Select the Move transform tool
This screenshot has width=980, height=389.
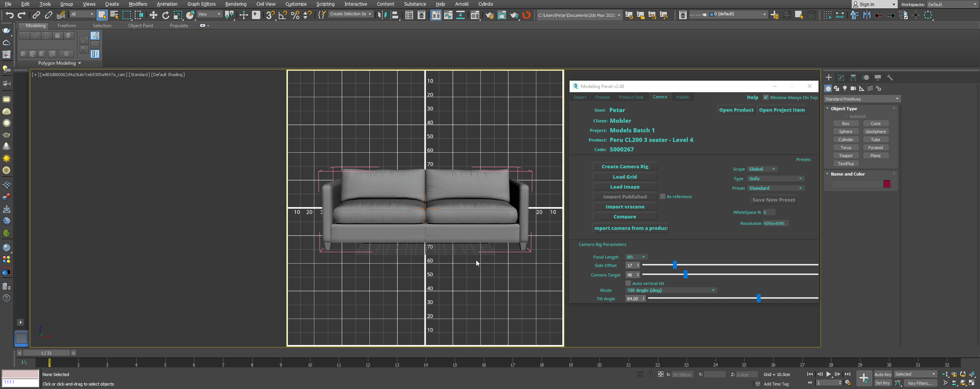tap(153, 15)
